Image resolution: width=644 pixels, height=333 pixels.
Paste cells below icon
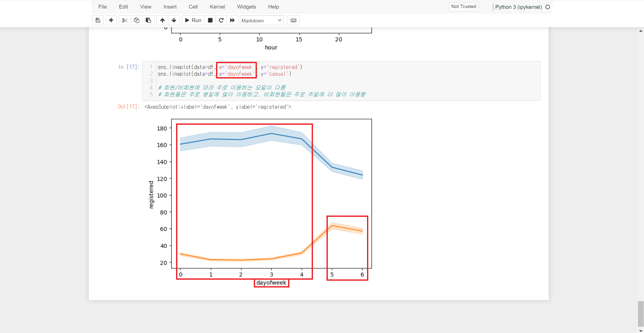(x=148, y=20)
